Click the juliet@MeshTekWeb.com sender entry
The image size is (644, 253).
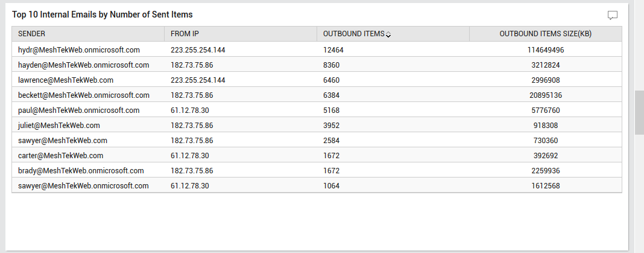point(58,126)
